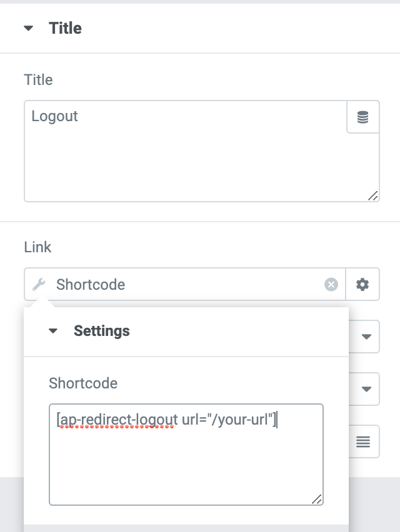Click the Shortcode label above the textarea
This screenshot has height=532, width=400.
(x=83, y=383)
